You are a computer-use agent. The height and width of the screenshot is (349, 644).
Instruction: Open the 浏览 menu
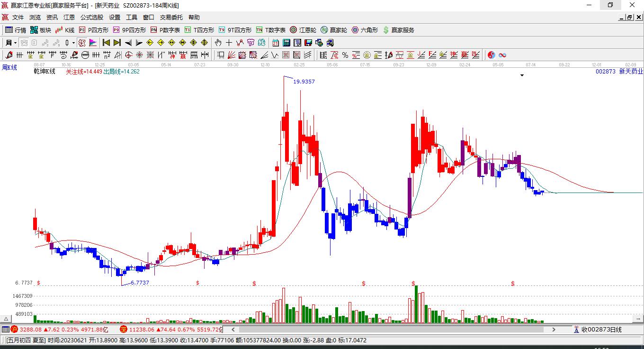35,18
